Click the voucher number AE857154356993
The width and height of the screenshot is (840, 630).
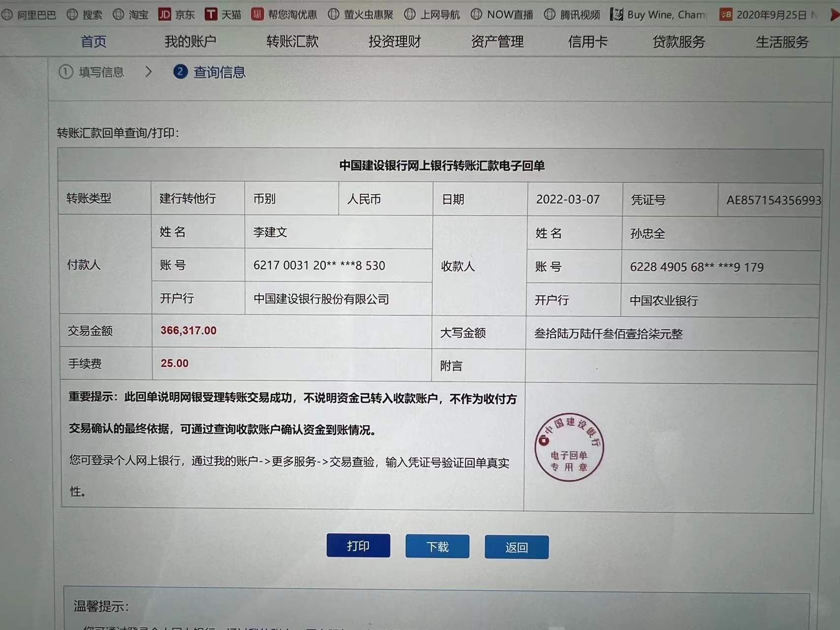pyautogui.click(x=774, y=200)
